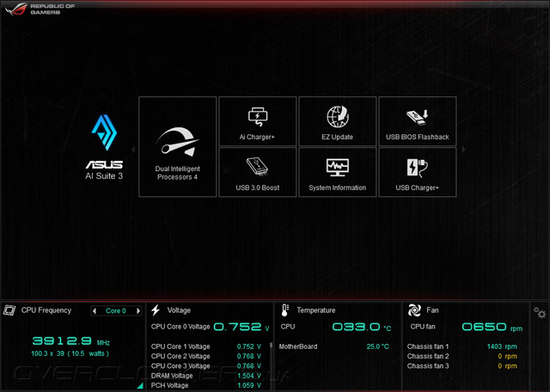Image resolution: width=550 pixels, height=392 pixels.
Task: Go to previous page of app tiles
Action: click(133, 150)
